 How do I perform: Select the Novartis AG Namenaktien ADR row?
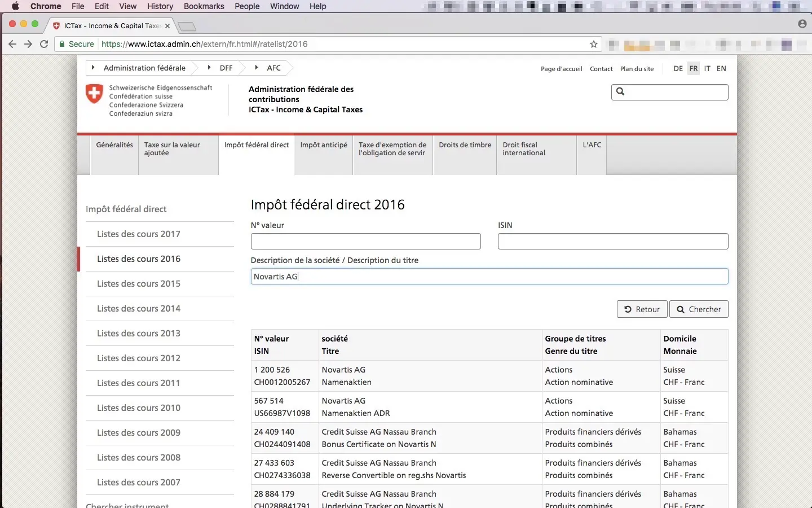(489, 407)
